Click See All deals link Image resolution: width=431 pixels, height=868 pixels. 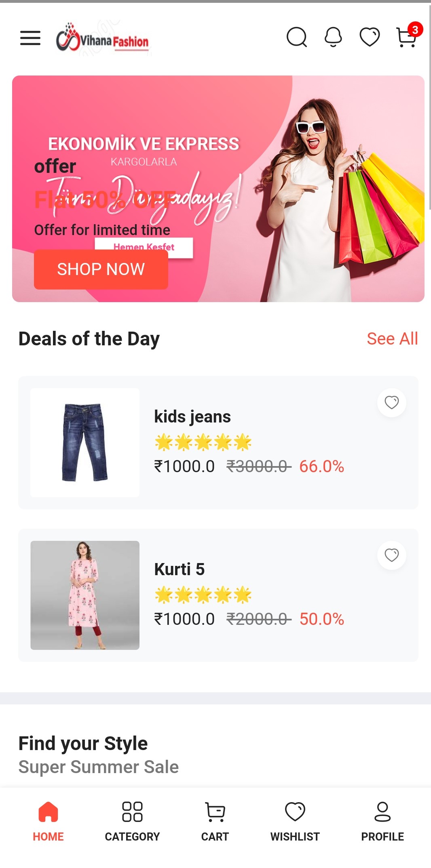pyautogui.click(x=392, y=338)
